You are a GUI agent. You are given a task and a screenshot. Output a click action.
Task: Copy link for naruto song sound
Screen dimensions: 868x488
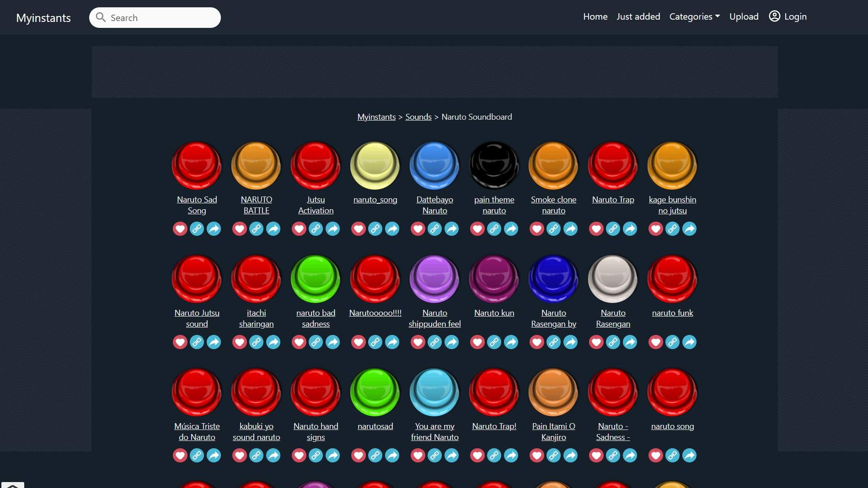coord(673,455)
